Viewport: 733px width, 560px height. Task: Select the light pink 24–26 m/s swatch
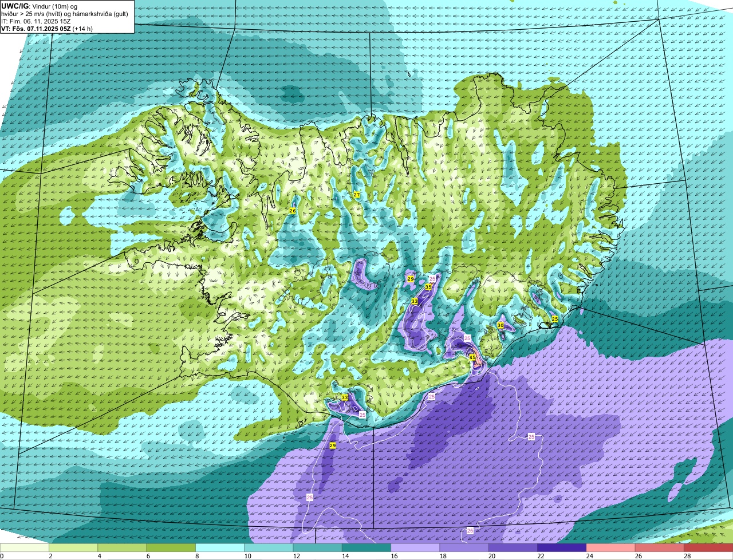(610, 547)
